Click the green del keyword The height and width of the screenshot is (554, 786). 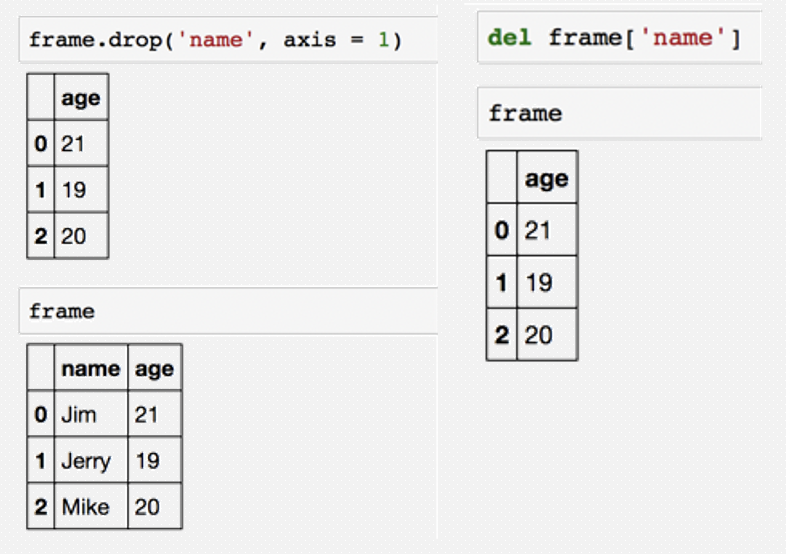click(509, 38)
